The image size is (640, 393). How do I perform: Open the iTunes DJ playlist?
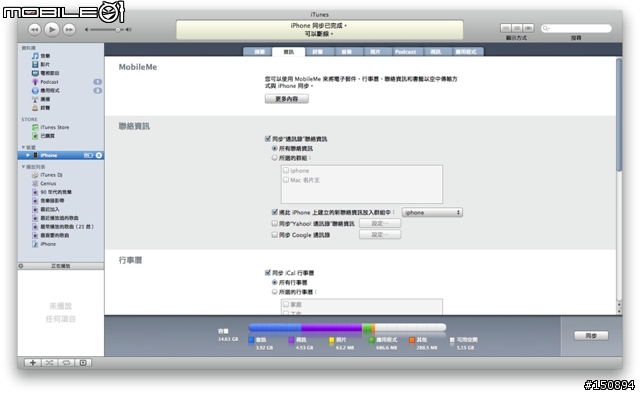[x=47, y=175]
